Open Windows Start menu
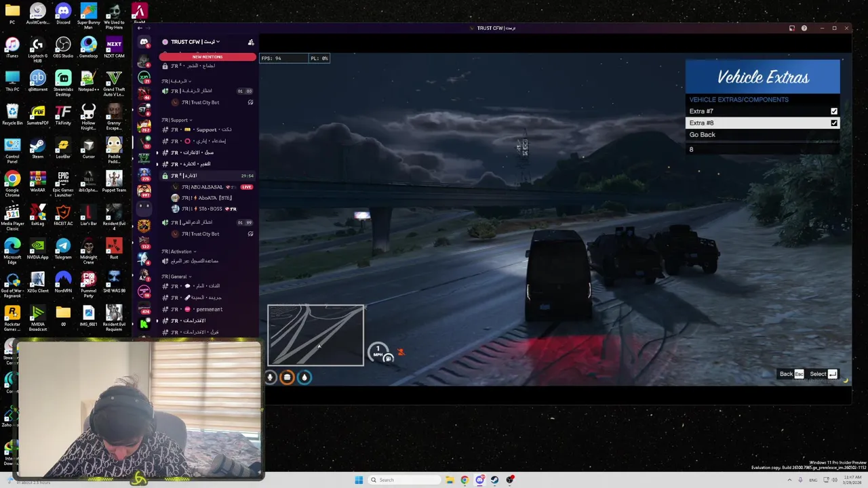Screen dimensions: 868x488 pos(359,480)
